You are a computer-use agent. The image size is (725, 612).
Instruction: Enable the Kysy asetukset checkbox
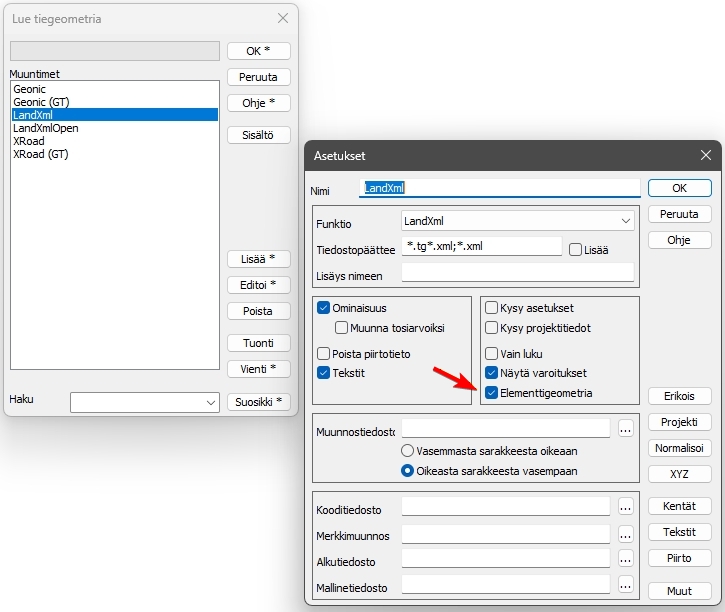492,308
